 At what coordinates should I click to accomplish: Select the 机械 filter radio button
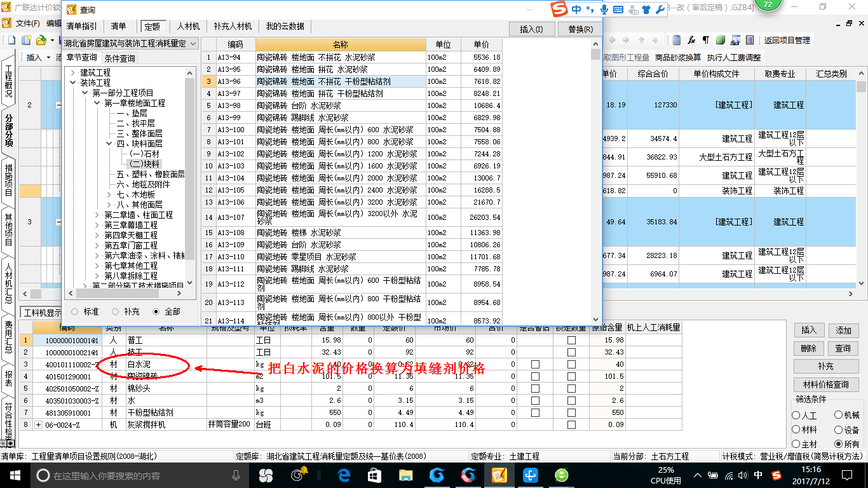(838, 415)
